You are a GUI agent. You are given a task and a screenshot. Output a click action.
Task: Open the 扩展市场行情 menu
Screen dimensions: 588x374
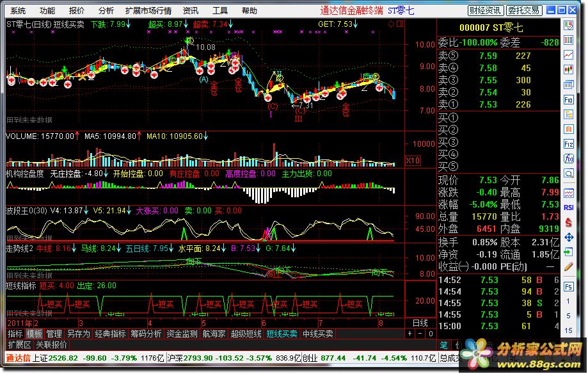tap(148, 10)
